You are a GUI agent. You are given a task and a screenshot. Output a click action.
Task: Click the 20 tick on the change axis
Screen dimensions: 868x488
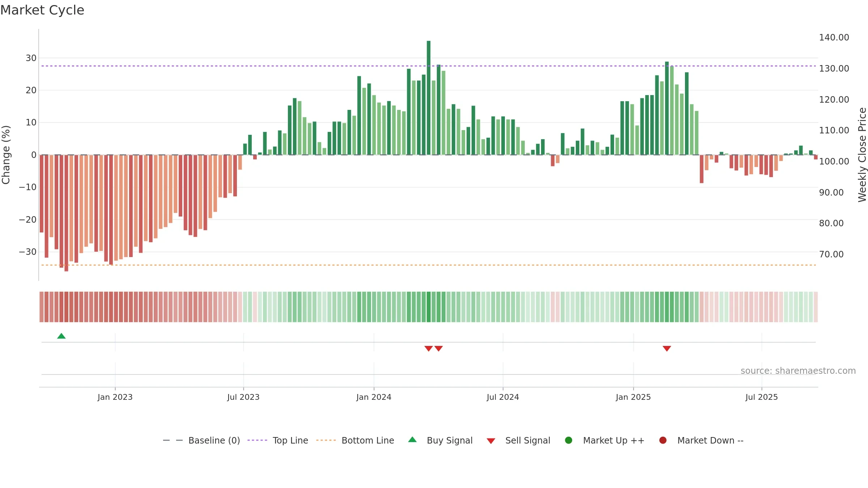31,90
